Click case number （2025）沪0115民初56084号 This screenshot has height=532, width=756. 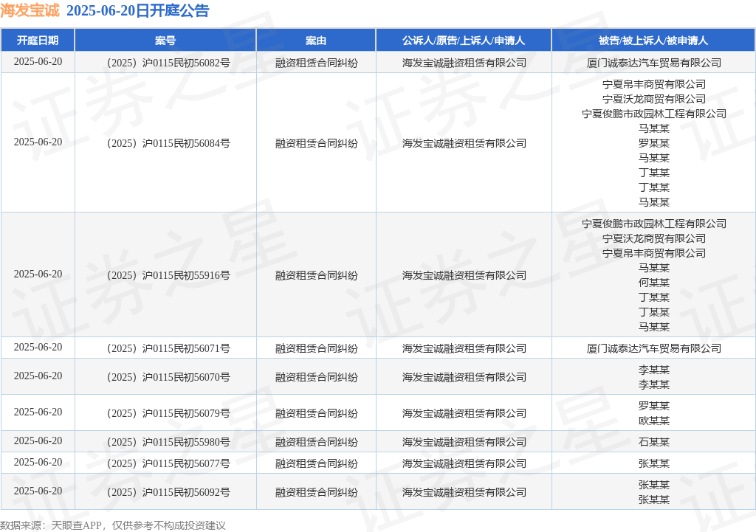tap(166, 143)
